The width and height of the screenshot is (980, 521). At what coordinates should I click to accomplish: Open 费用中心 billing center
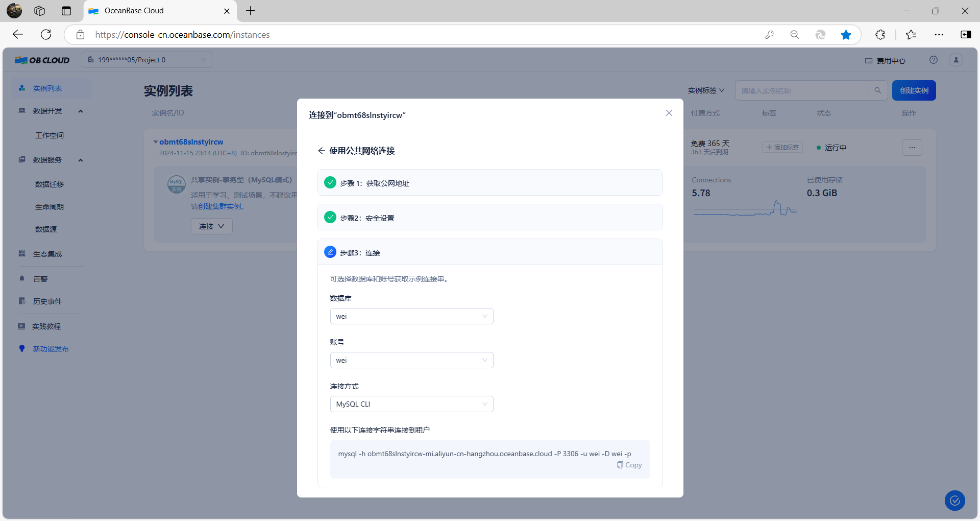point(886,61)
